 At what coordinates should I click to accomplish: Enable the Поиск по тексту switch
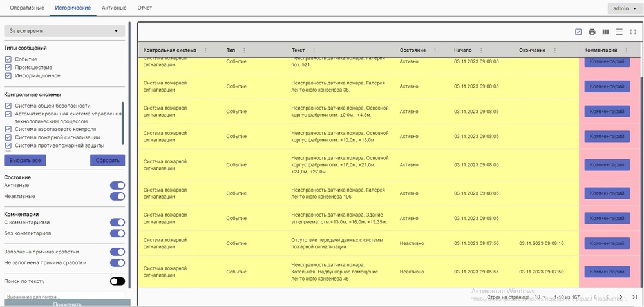tap(117, 281)
